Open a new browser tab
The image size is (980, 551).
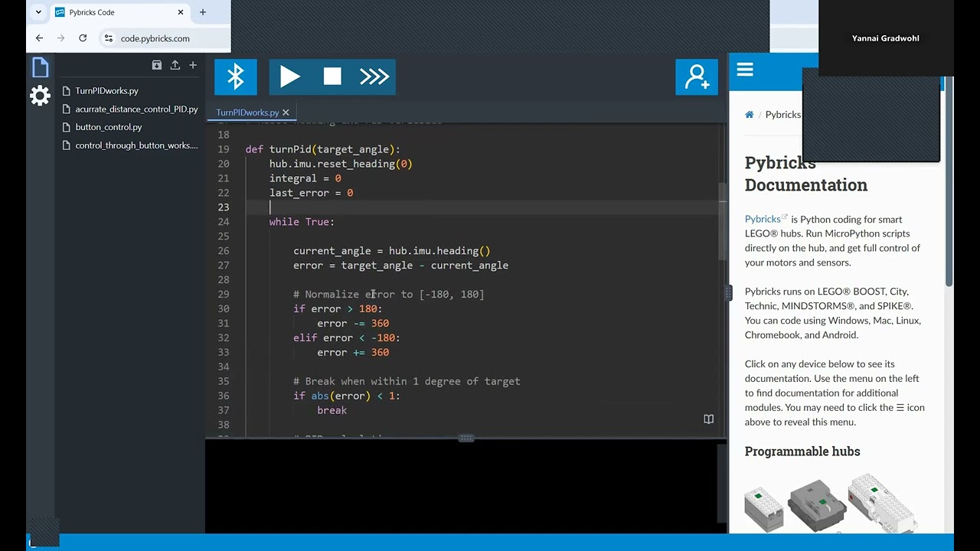203,12
